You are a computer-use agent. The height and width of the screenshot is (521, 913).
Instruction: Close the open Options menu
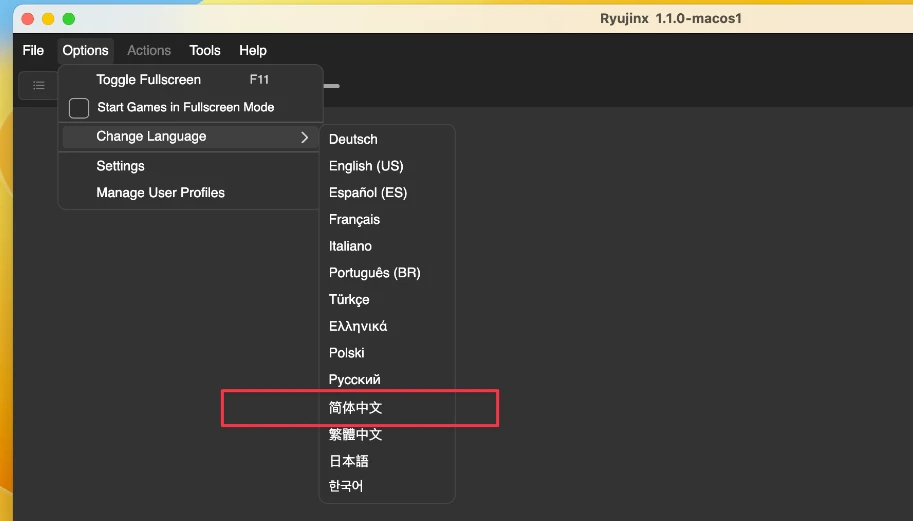pos(85,51)
